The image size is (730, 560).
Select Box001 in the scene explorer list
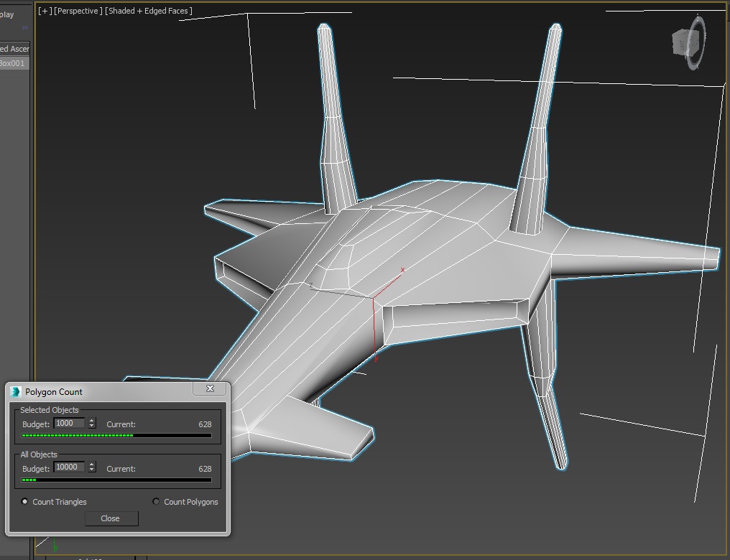pyautogui.click(x=14, y=63)
